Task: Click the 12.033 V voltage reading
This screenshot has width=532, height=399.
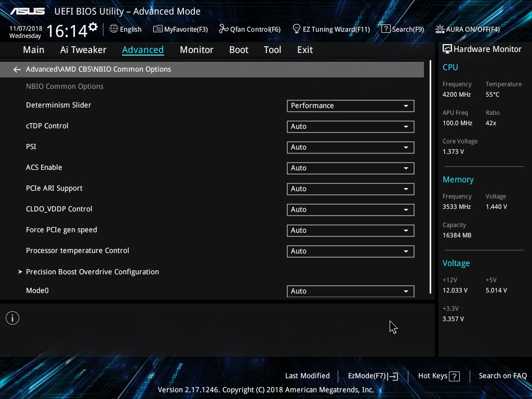Action: [x=455, y=290]
